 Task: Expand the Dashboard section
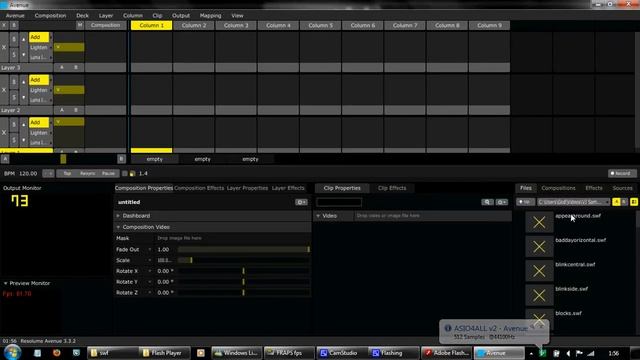[118, 216]
